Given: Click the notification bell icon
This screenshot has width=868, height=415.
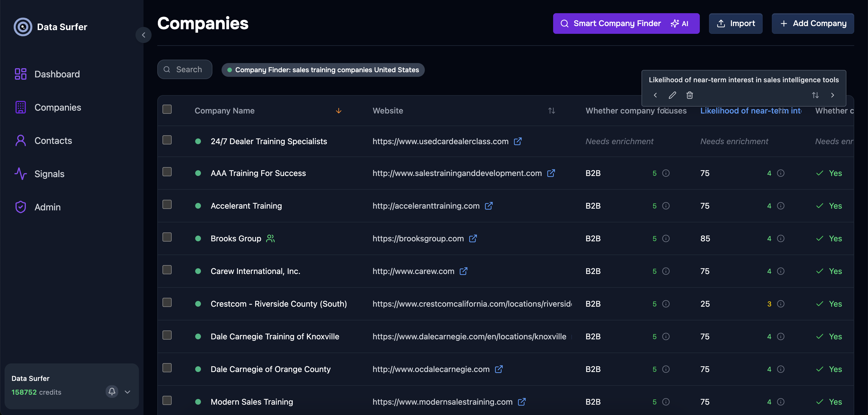Looking at the screenshot, I should (x=112, y=391).
